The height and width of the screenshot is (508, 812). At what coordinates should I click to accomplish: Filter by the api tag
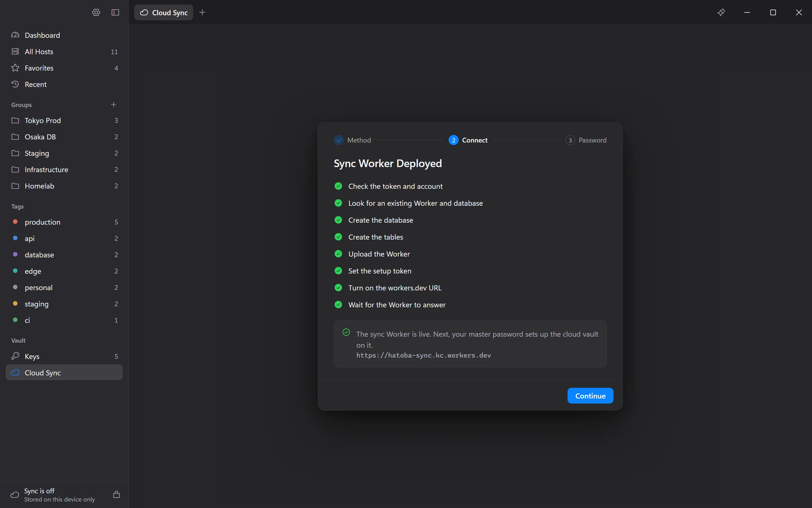point(64,238)
